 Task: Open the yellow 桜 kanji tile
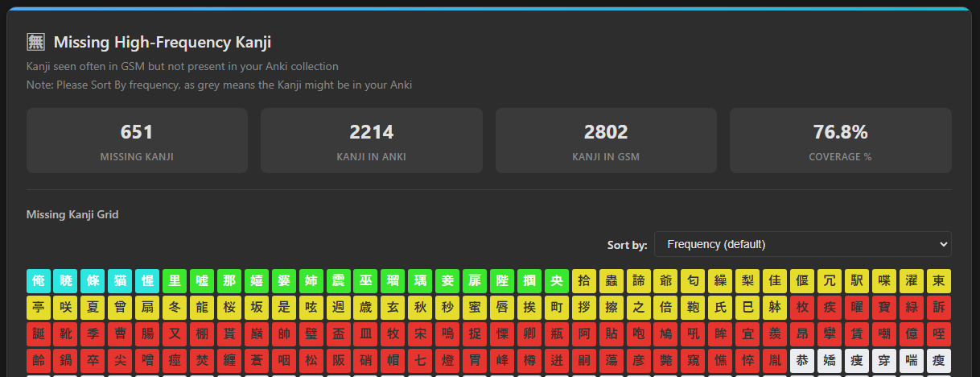[x=229, y=308]
